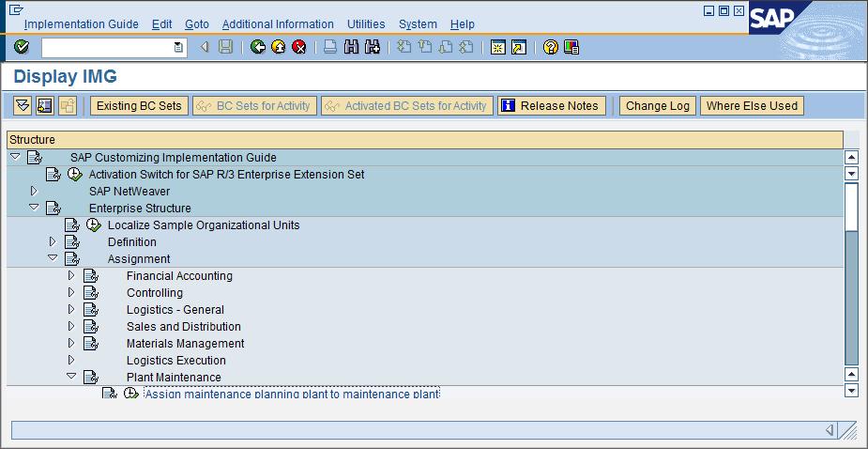This screenshot has height=449, width=868.
Task: Select 'Assign maintenance planning plant to maintenance plant' row
Action: click(292, 394)
